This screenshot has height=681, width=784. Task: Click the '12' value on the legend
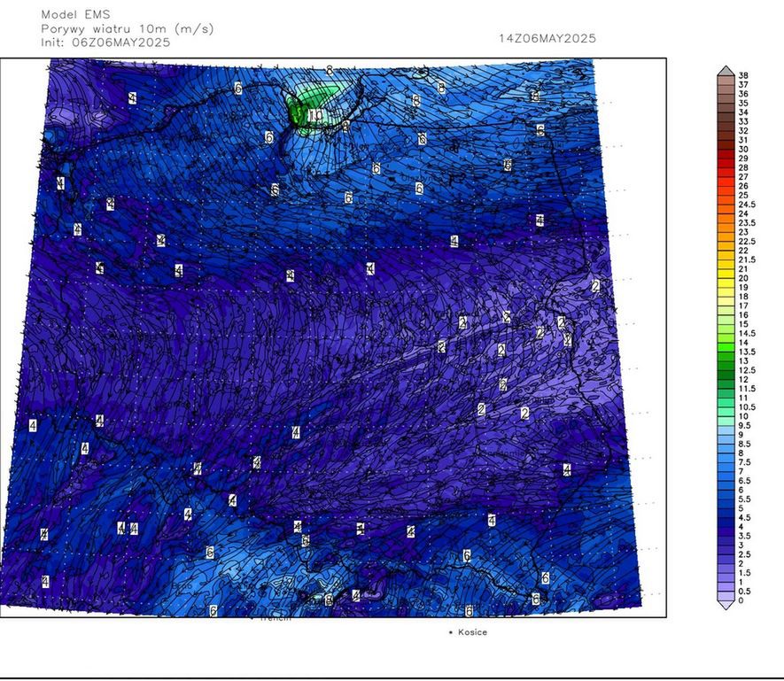[x=743, y=380]
